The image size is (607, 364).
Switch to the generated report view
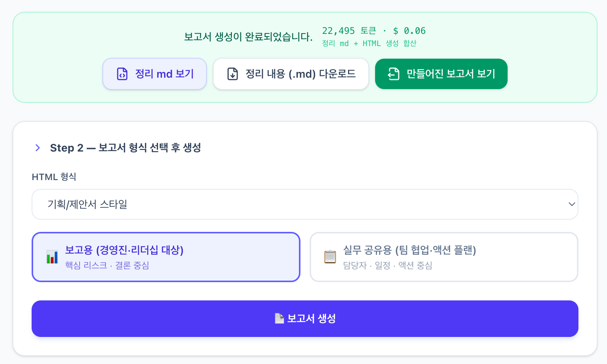[441, 73]
